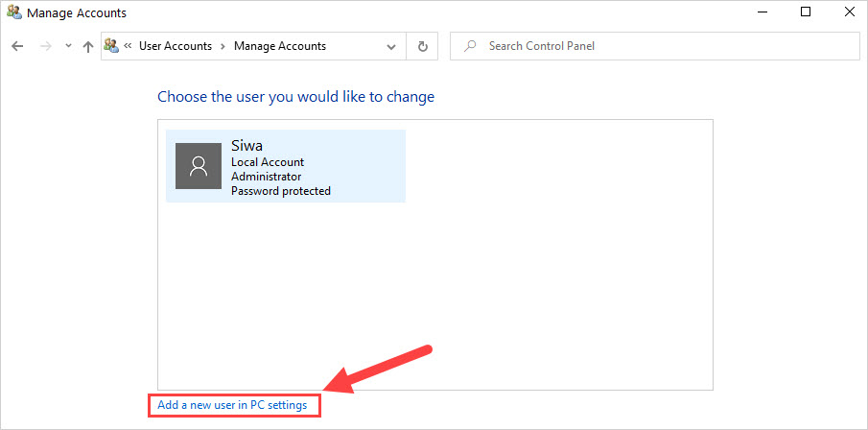Image resolution: width=868 pixels, height=430 pixels.
Task: Click the Search Control Panel field
Action: click(x=654, y=46)
